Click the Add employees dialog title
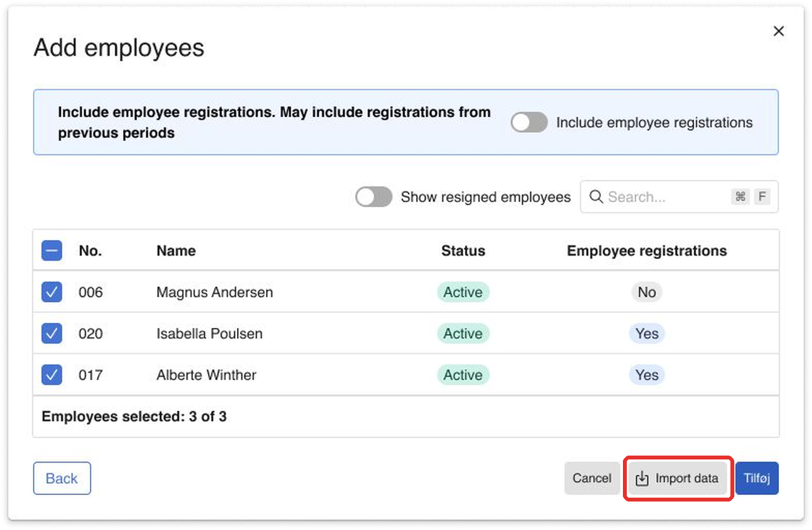The height and width of the screenshot is (530, 812). tap(119, 47)
